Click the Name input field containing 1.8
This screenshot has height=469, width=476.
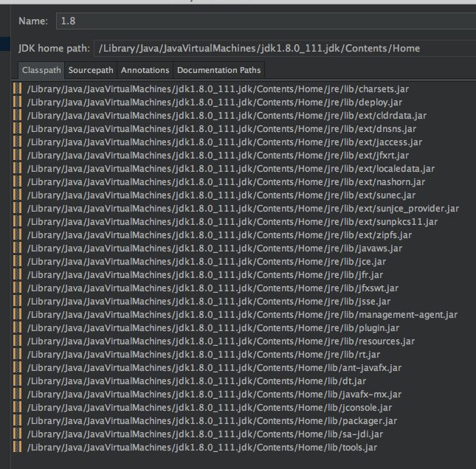click(266, 21)
